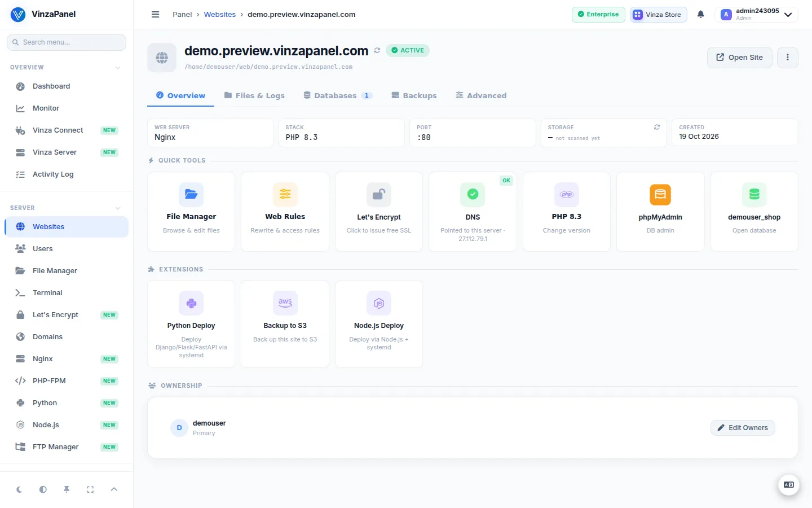Open the File Manager quick tool

(191, 212)
